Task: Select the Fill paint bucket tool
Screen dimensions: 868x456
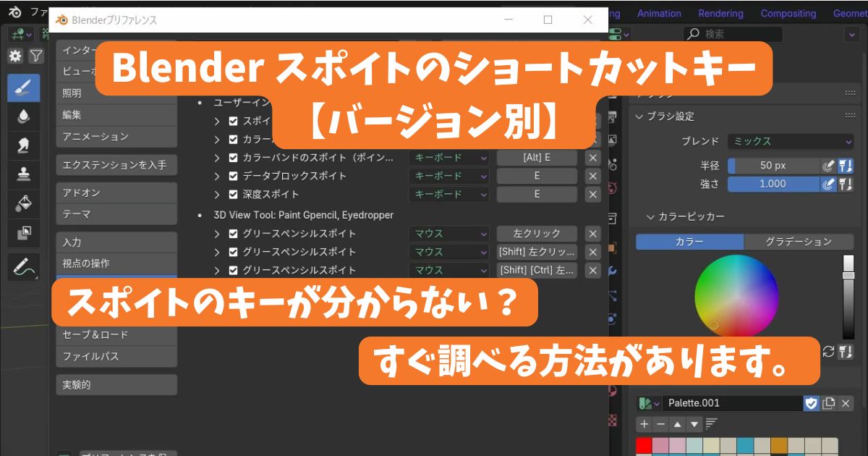Action: [23, 203]
